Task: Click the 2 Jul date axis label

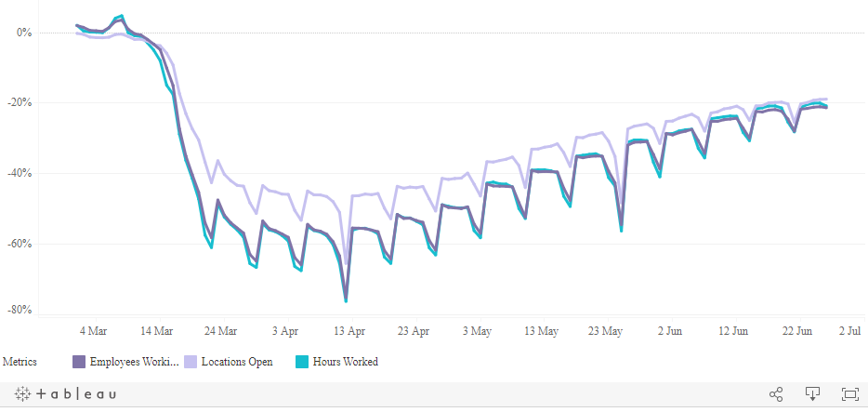Action: [x=849, y=330]
